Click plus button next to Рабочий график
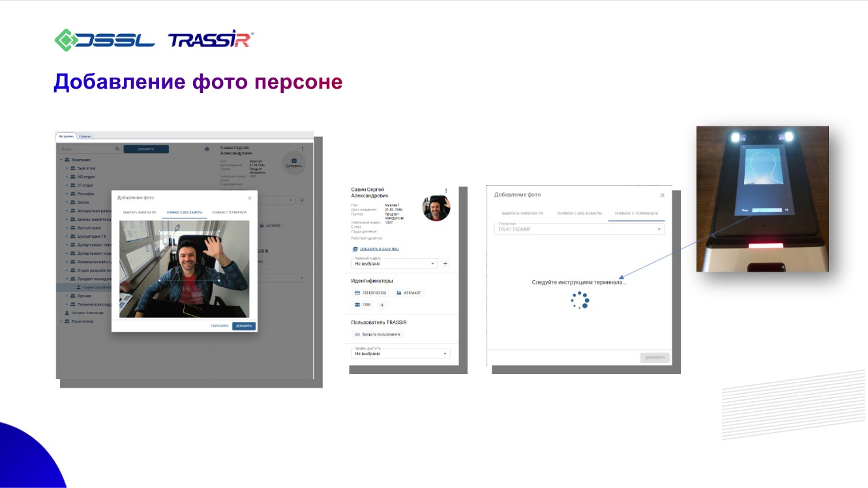 tap(445, 263)
